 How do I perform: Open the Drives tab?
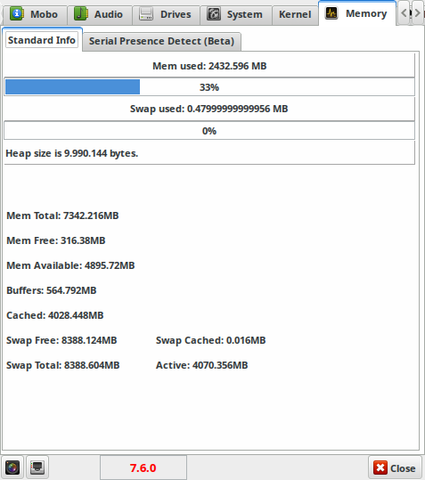pos(166,15)
